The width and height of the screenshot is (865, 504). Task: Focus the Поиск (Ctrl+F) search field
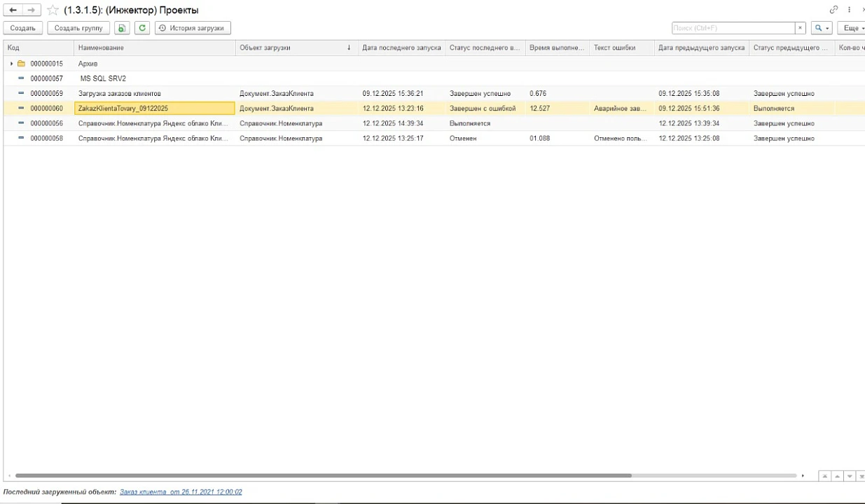click(732, 28)
